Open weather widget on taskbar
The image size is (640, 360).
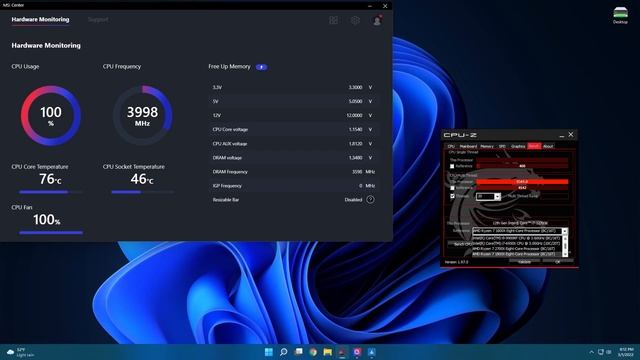click(20, 352)
